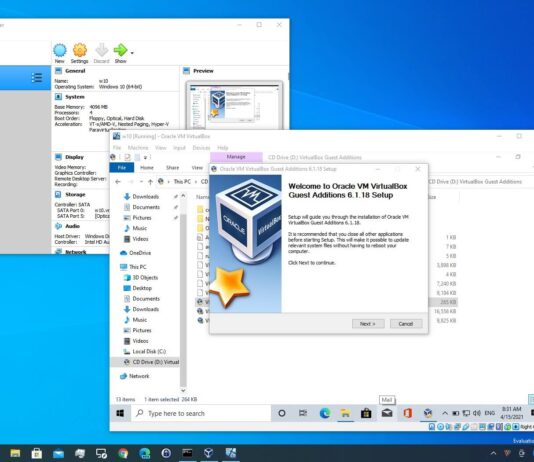This screenshot has height=462, width=534.
Task: Click the navigation pane scrollbar down arrow
Action: 183,391
